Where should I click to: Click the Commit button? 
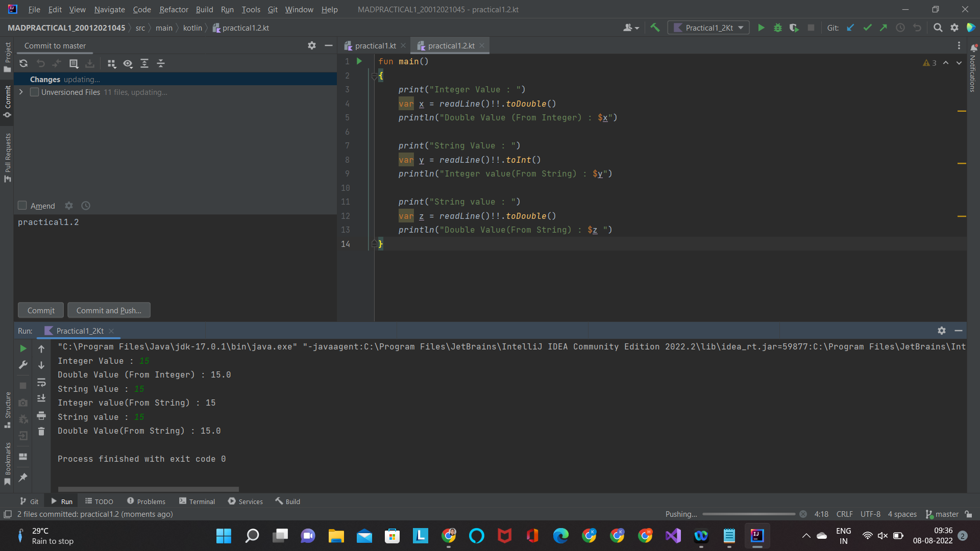point(41,310)
